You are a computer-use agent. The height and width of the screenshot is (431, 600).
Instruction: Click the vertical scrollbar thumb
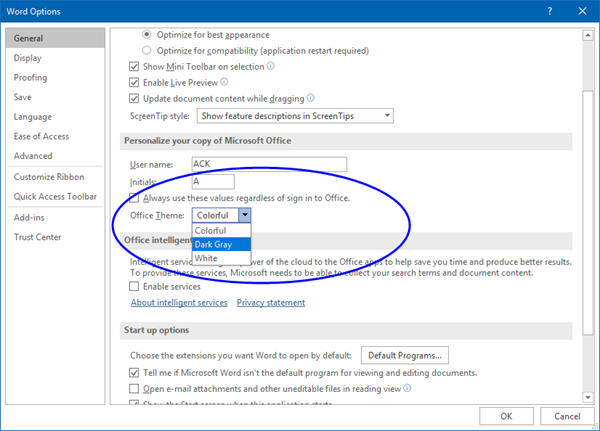(588, 213)
